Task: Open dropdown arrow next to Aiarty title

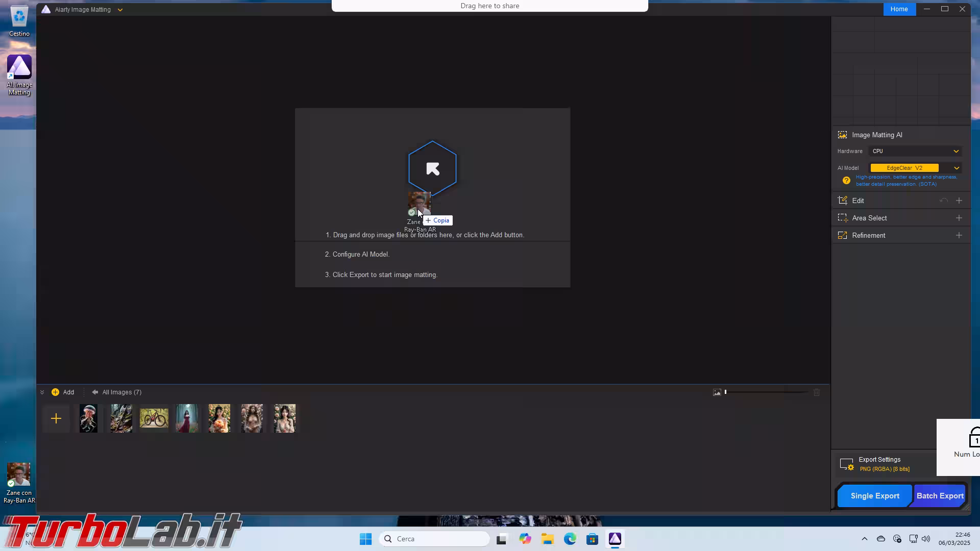Action: click(x=120, y=10)
